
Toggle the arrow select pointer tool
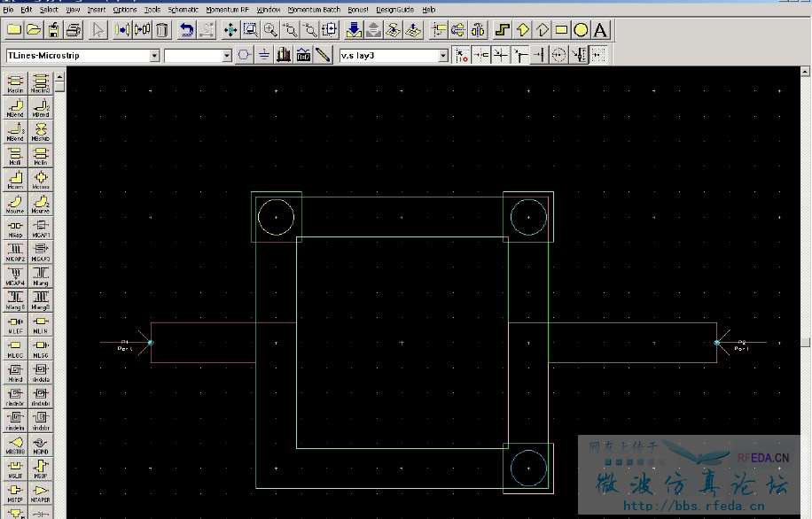click(98, 30)
